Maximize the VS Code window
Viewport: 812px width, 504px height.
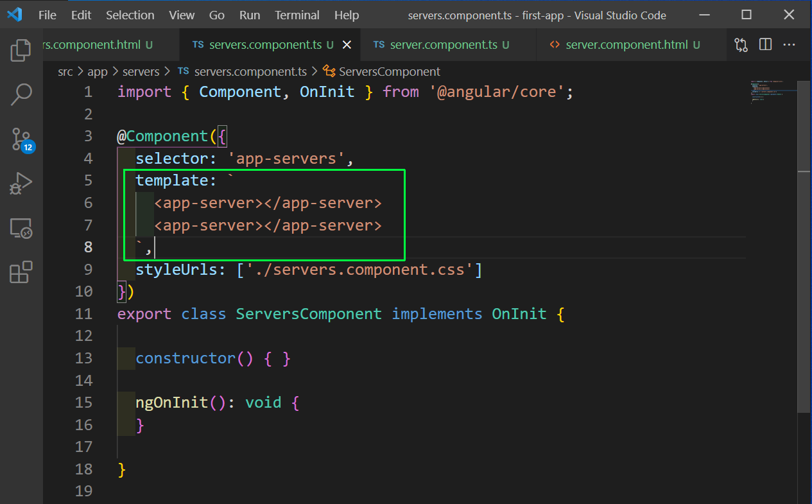click(x=746, y=15)
